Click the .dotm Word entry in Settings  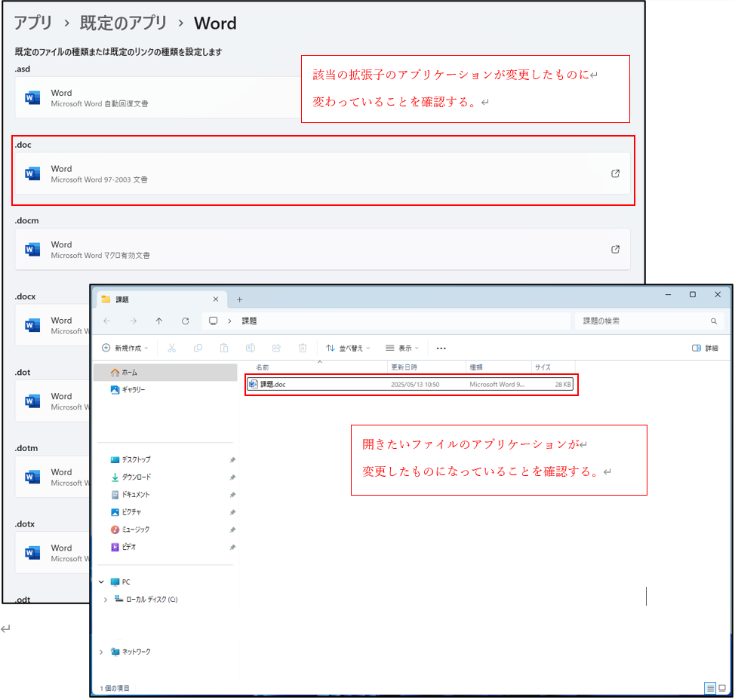53,477
